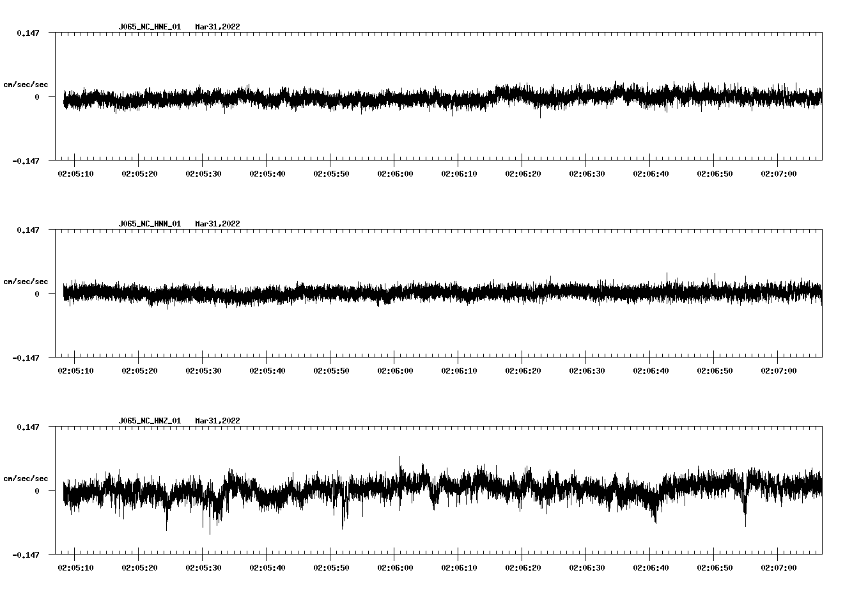Click the 02:07:00 tick label under HNE chart
The height and width of the screenshot is (591, 868).
(x=779, y=174)
